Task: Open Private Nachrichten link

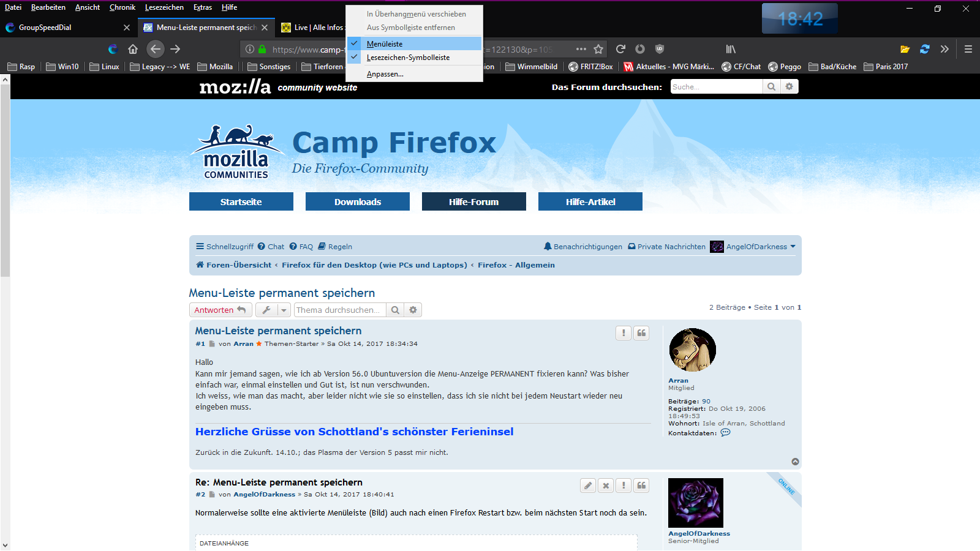Action: 666,247
